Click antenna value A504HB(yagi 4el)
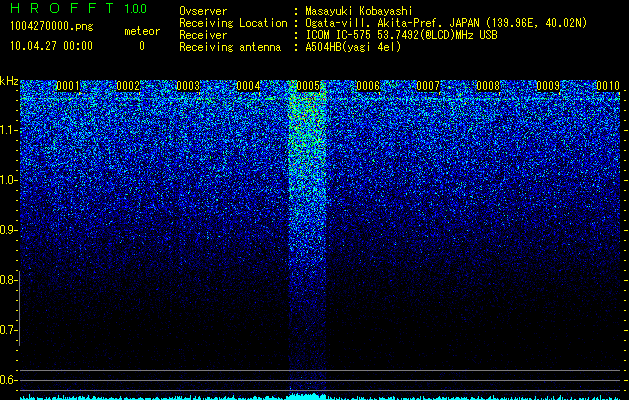Screen dimensions: 629x400 tap(353, 47)
